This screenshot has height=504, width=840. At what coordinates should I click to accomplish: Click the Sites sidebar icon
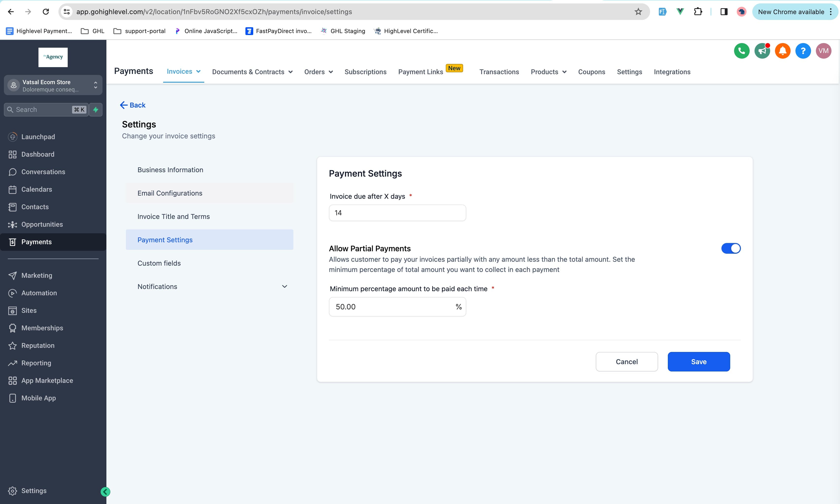tap(13, 310)
